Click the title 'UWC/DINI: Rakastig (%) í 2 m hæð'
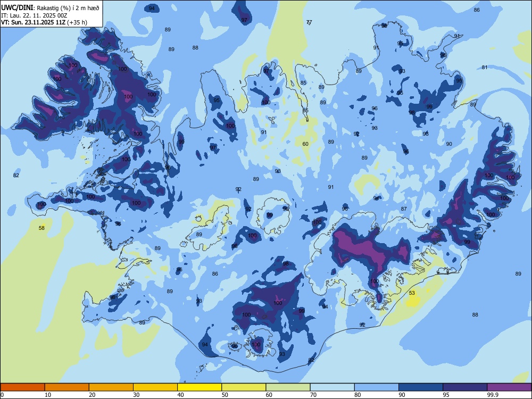532x399 pixels. (50, 8)
